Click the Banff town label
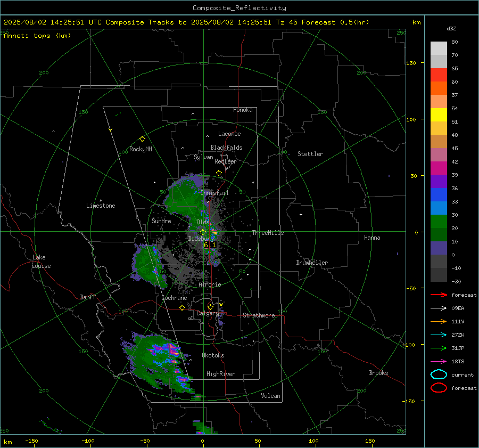This screenshot has height=448, width=479. click(88, 297)
